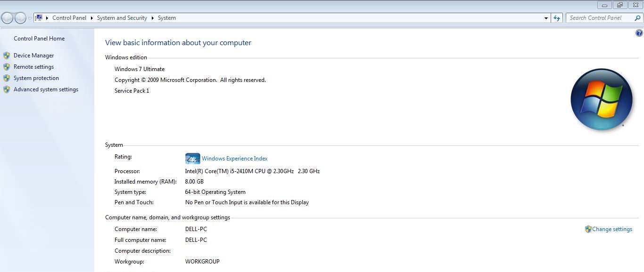Click the 8.00 GB installed memory value
Image resolution: width=644 pixels, height=272 pixels.
pyautogui.click(x=194, y=182)
